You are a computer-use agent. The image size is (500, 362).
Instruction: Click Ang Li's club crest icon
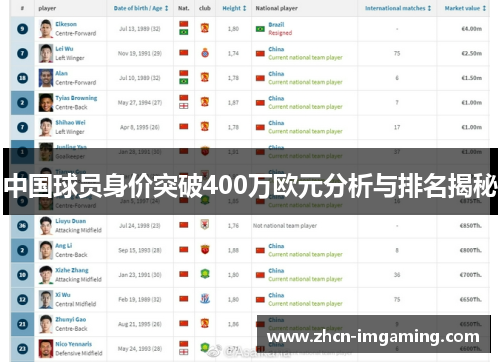point(205,249)
